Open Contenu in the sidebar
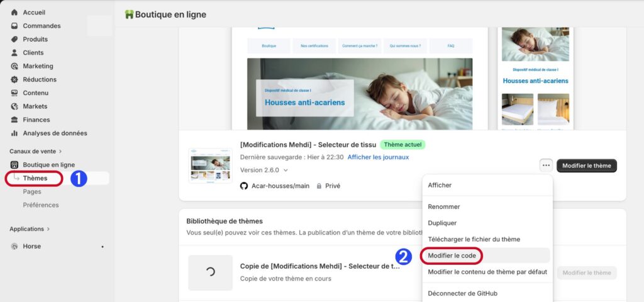Viewport: 644px width, 302px height. pyautogui.click(x=36, y=93)
